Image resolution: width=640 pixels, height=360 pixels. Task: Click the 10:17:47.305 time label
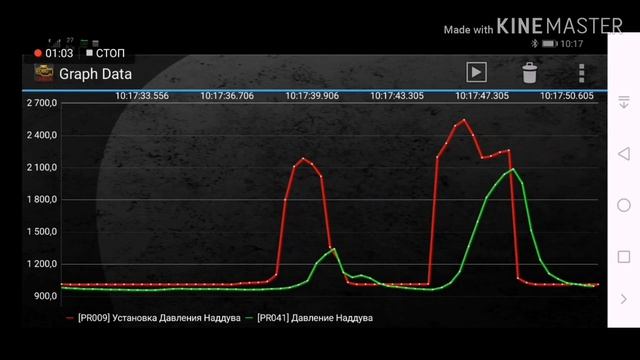[482, 96]
